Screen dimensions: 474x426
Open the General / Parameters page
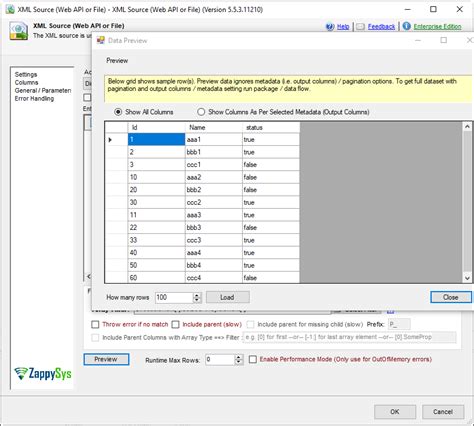coord(43,90)
